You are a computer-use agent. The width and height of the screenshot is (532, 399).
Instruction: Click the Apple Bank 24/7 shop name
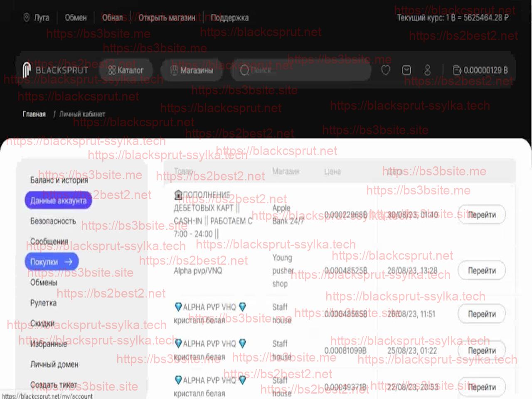(288, 214)
